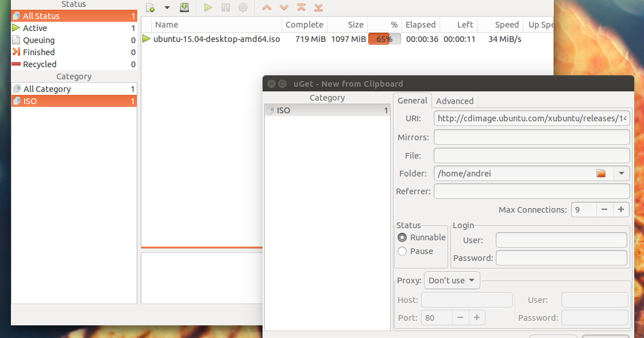Open download properties via gear icon
Image resolution: width=644 pixels, height=338 pixels.
pyautogui.click(x=242, y=7)
